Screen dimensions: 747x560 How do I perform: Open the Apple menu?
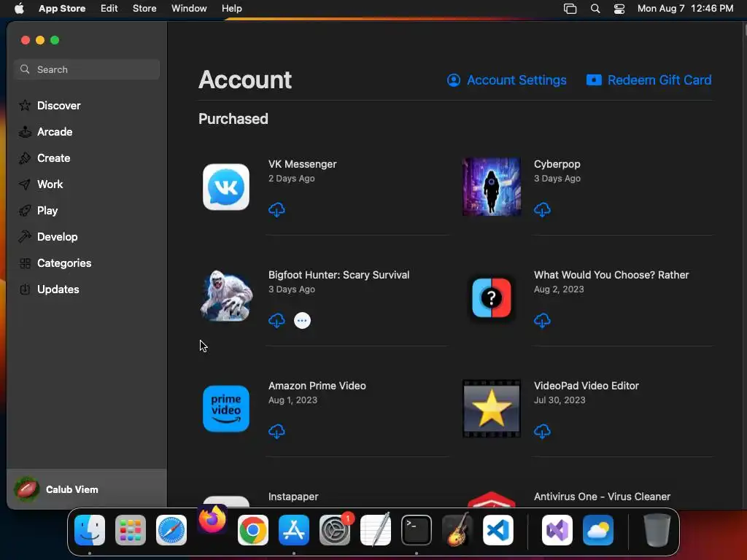pos(19,9)
